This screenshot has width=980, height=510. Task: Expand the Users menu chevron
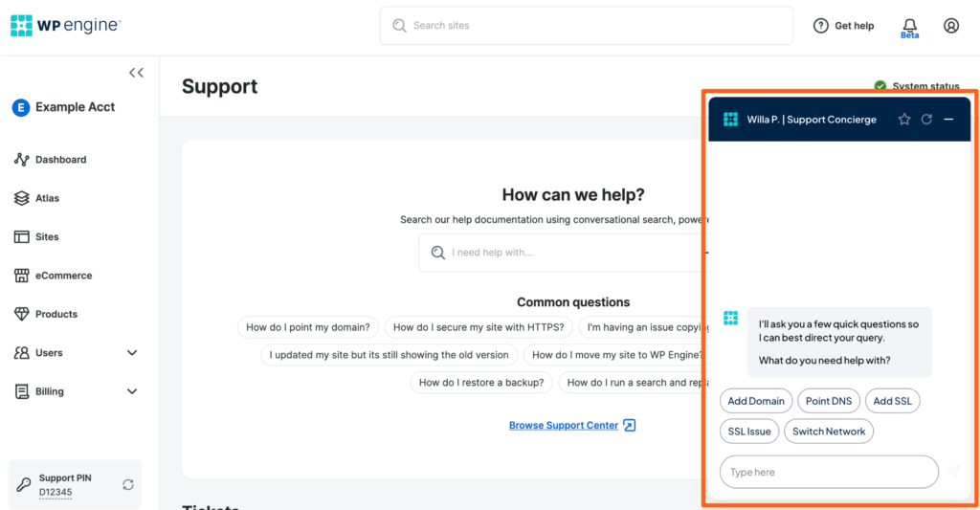[132, 353]
